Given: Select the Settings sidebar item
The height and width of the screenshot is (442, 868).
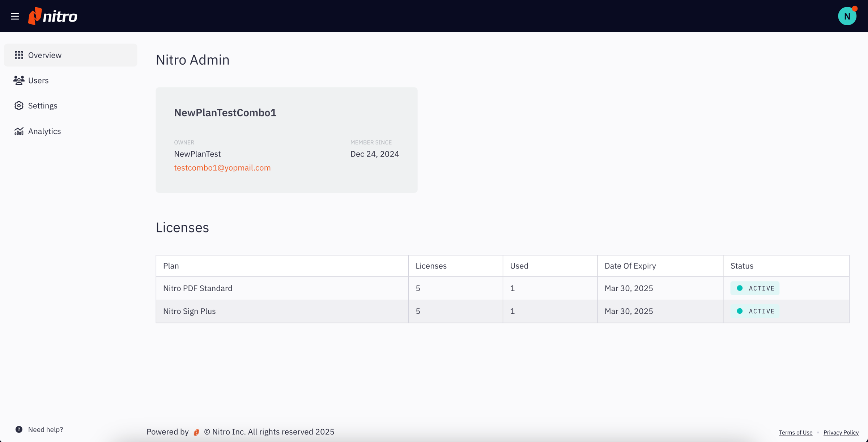Looking at the screenshot, I should point(43,106).
